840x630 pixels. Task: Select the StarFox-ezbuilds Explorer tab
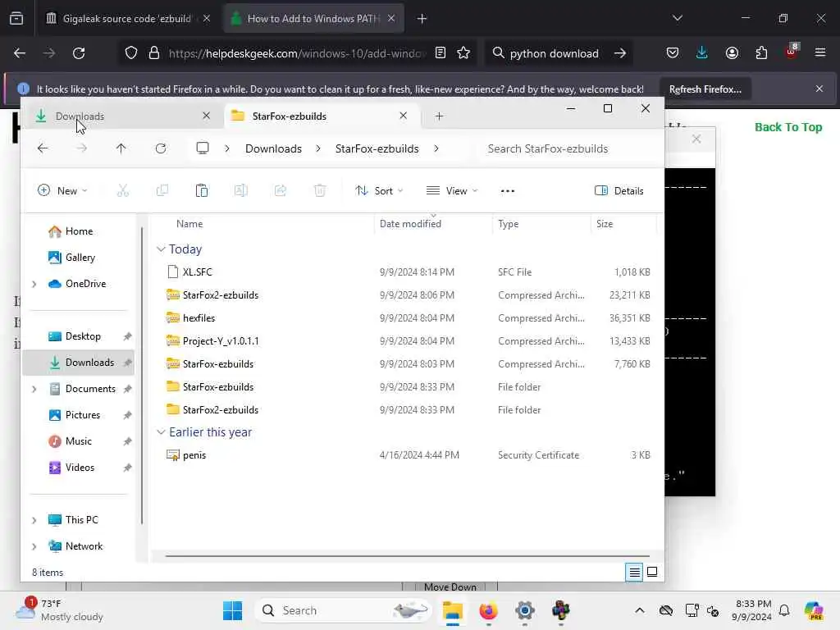point(321,116)
